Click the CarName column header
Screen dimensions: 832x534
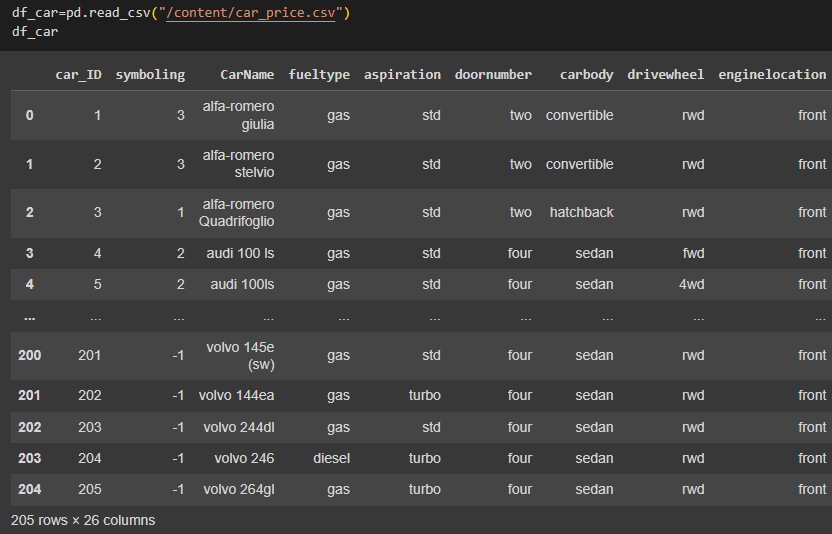[247, 75]
